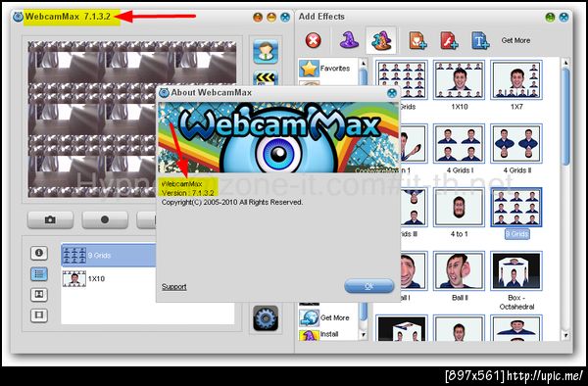Image resolution: width=588 pixels, height=386 pixels.
Task: Choose the 4 to 1 effect thumbnail
Action: (459, 208)
